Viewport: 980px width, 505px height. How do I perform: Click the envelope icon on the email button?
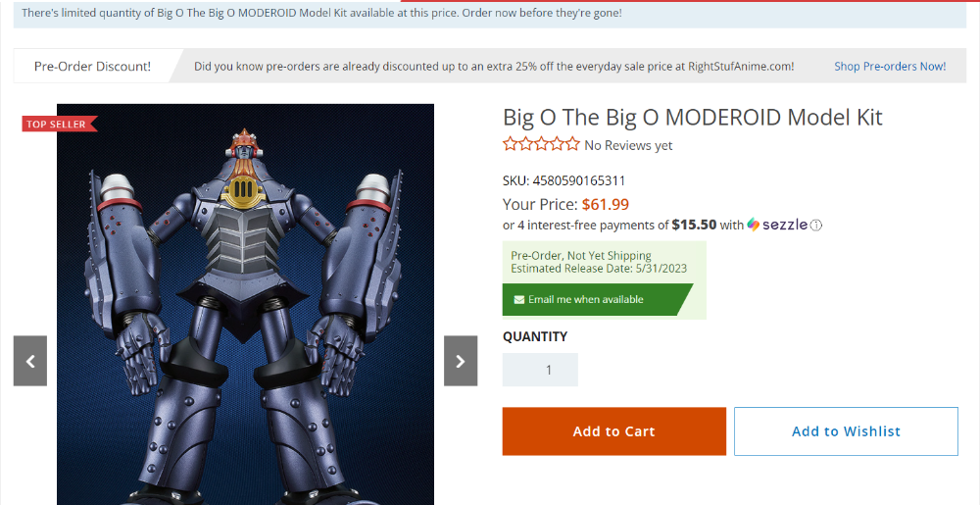tap(518, 300)
